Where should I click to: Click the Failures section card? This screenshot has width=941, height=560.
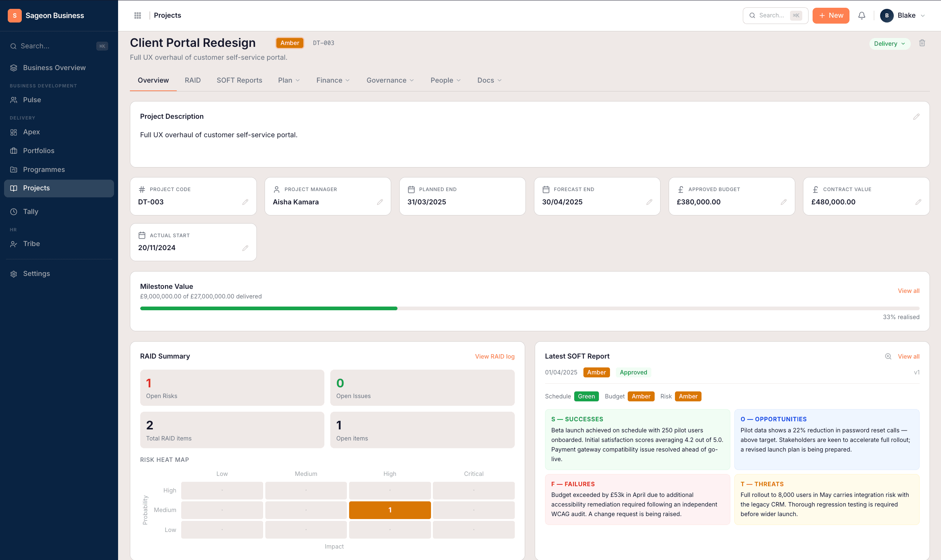pyautogui.click(x=637, y=499)
